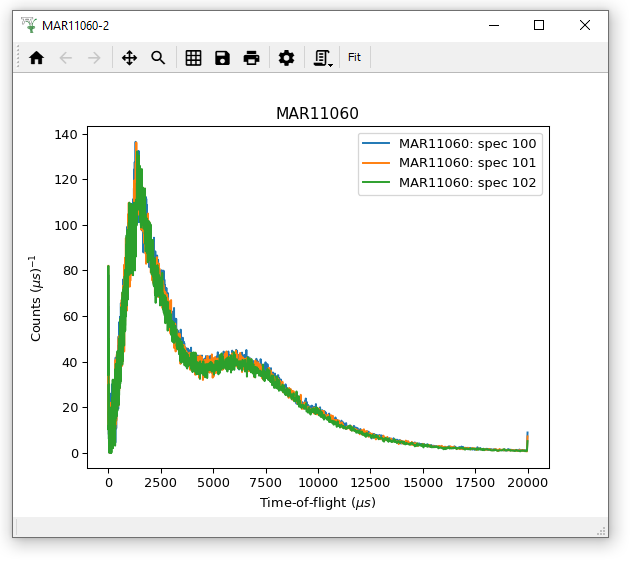Viewport: 634px width, 563px height.
Task: Expand the generate script dropdown
Action: [322, 58]
